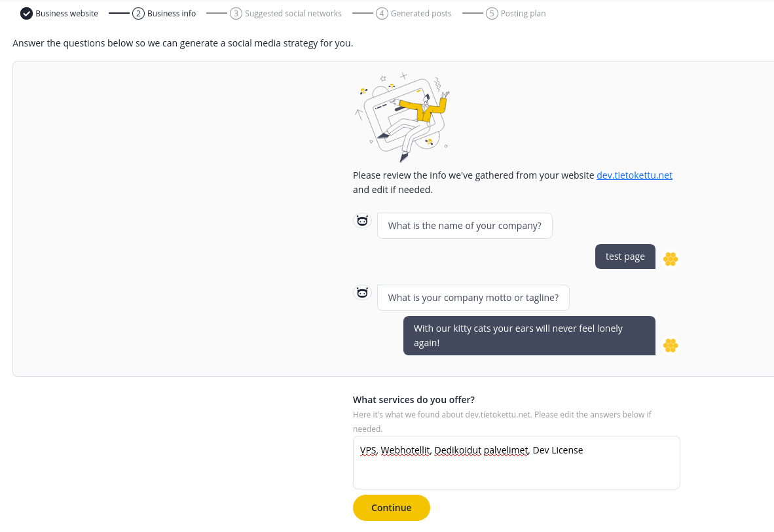This screenshot has height=532, width=774.
Task: Click the step 5 number circle
Action: (492, 13)
